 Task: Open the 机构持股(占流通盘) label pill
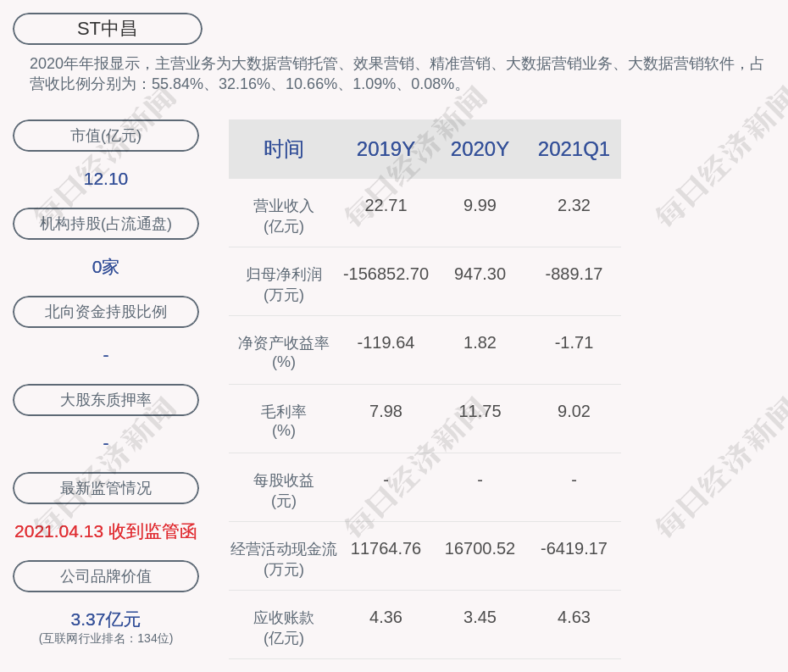106,224
